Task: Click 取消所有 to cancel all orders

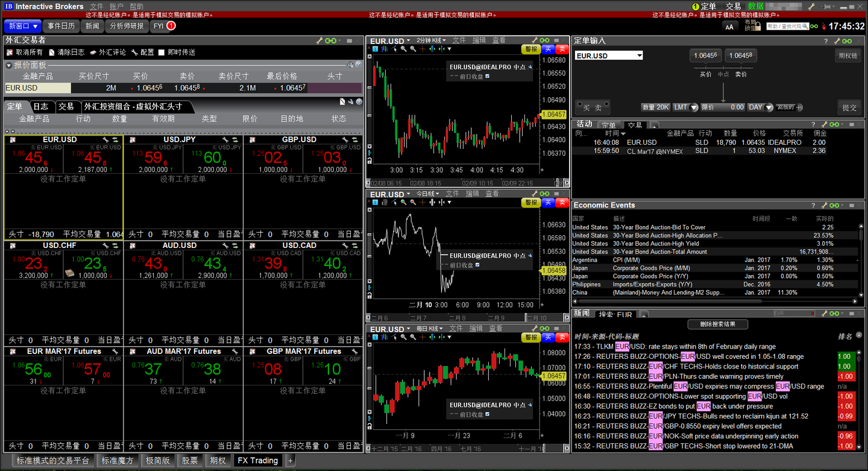Action: tap(25, 52)
